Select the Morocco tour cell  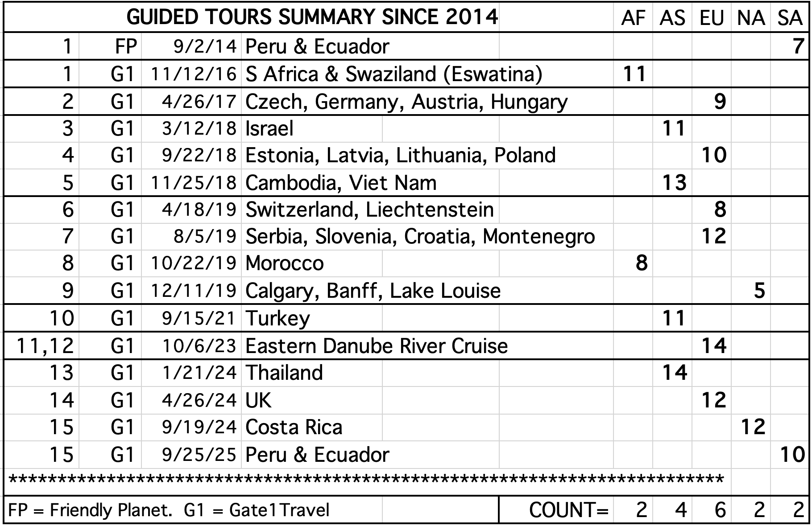tap(285, 263)
